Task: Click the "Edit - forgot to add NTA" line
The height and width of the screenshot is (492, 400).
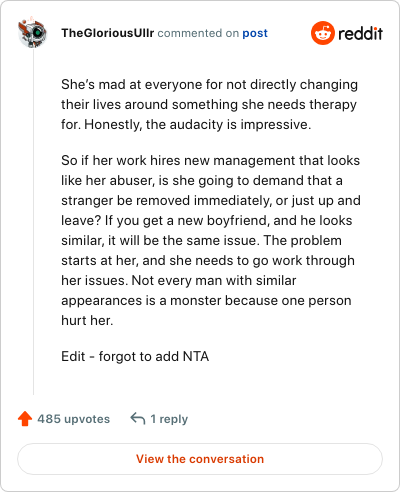Action: click(x=135, y=356)
